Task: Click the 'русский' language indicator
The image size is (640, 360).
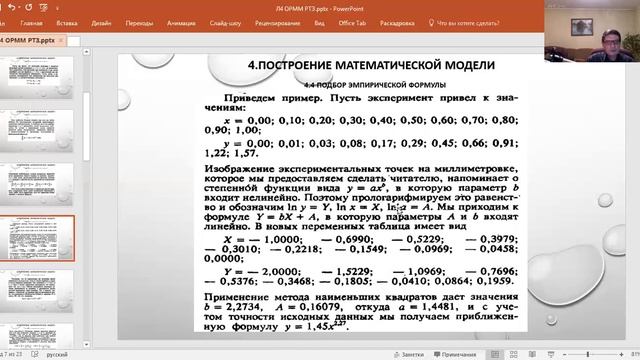Action: [57, 355]
